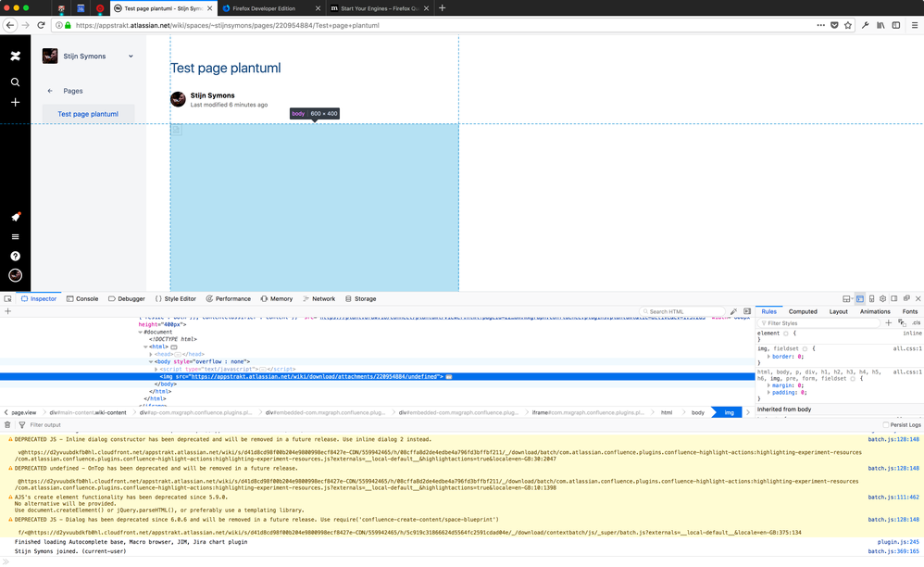
Task: Activate the element picker tool
Action: tap(7, 299)
